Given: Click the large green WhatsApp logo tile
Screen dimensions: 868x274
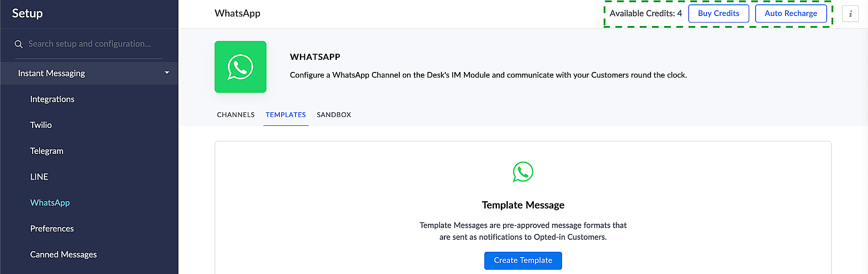Looking at the screenshot, I should pyautogui.click(x=240, y=67).
